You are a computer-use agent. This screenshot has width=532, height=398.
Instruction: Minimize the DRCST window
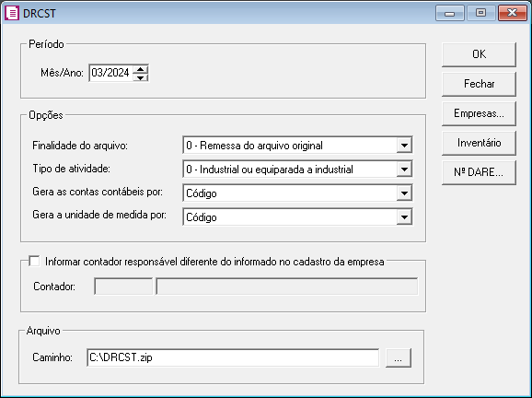[x=450, y=13]
